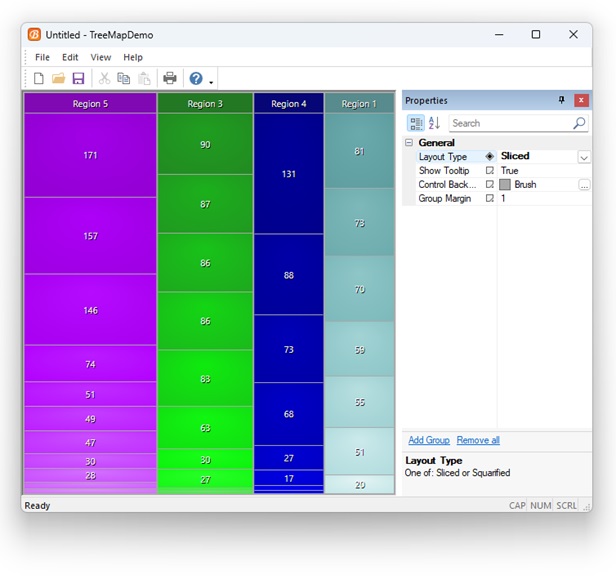Select the Layout Type property row
Viewport: 616px width, 579px height.
(x=503, y=156)
